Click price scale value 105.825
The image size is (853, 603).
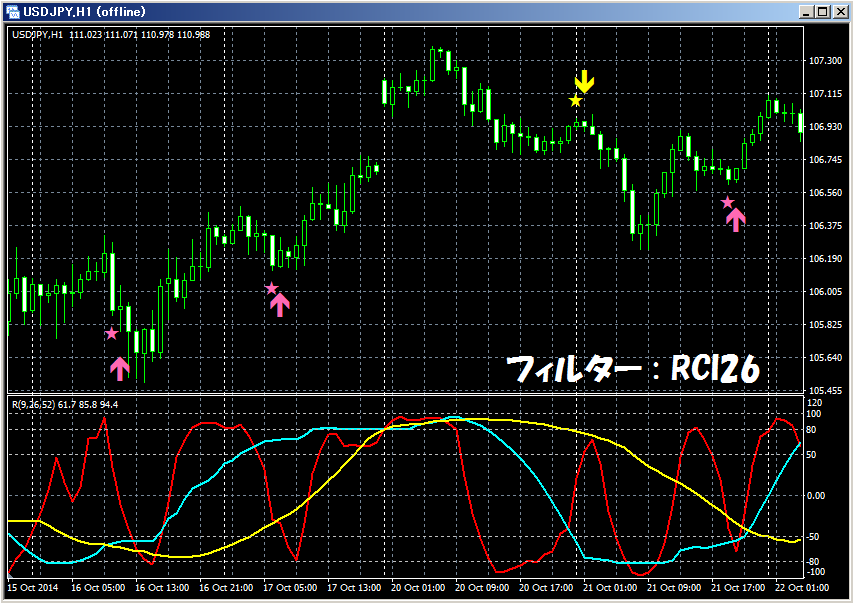click(826, 324)
